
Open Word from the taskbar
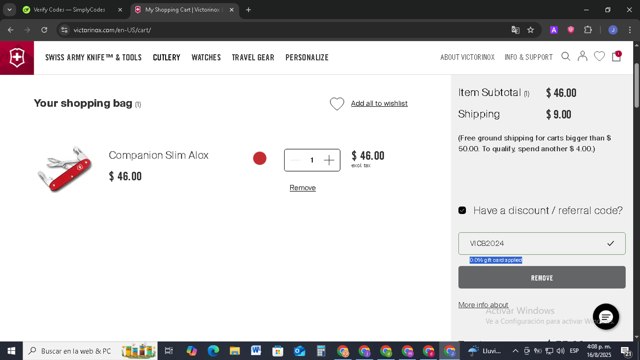(x=256, y=351)
